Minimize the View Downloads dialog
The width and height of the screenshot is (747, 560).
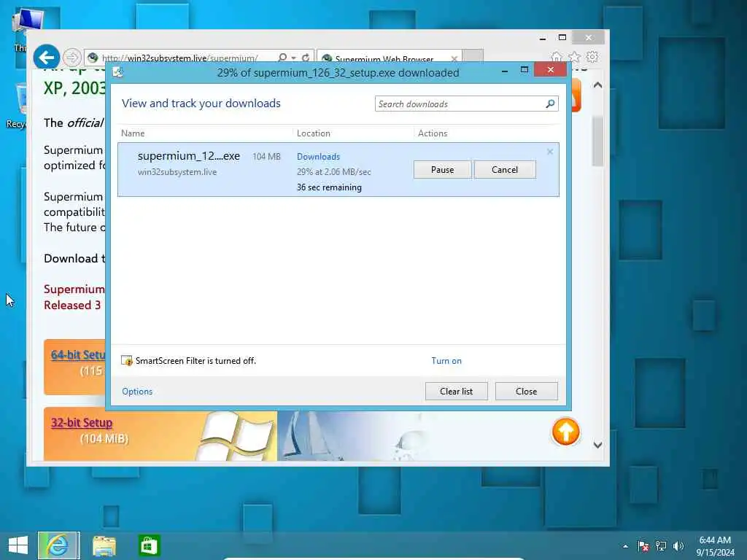tap(505, 71)
